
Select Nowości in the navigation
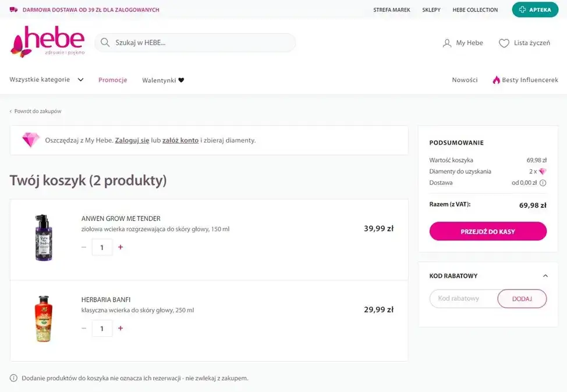click(465, 80)
